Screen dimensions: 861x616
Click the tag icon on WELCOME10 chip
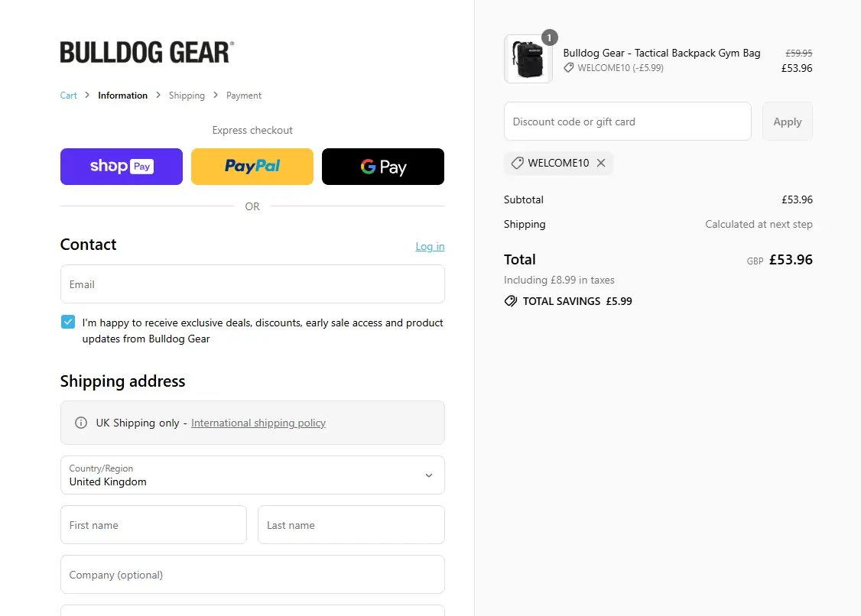[x=518, y=163]
